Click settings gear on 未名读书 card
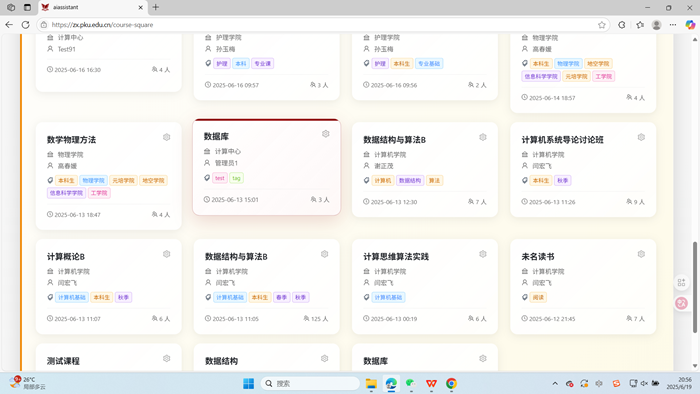This screenshot has height=394, width=700. tap(641, 254)
